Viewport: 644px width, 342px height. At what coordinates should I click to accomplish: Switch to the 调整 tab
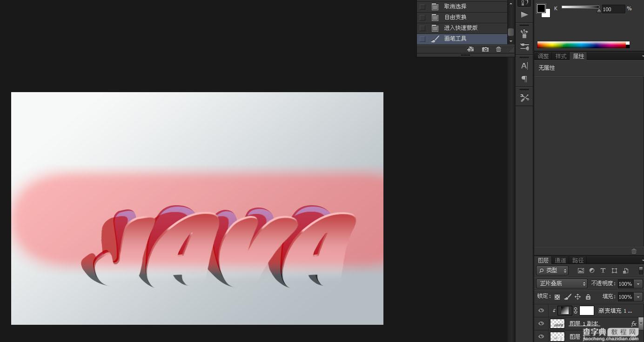543,56
